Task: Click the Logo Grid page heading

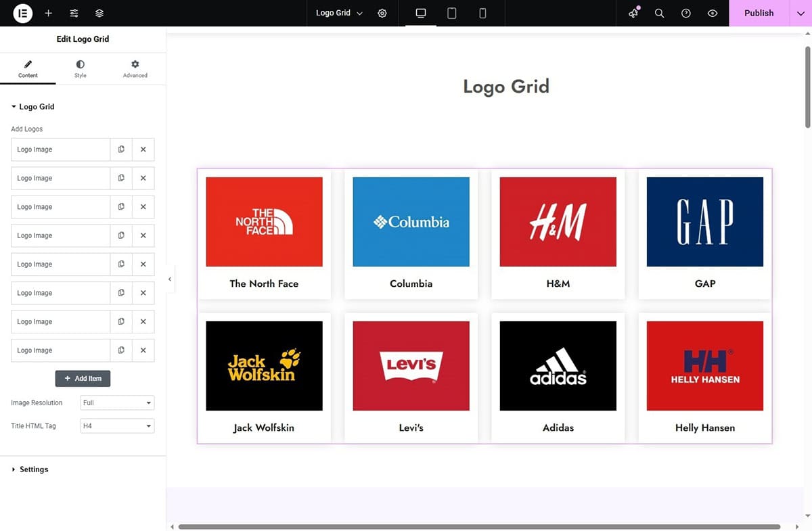Action: (506, 87)
